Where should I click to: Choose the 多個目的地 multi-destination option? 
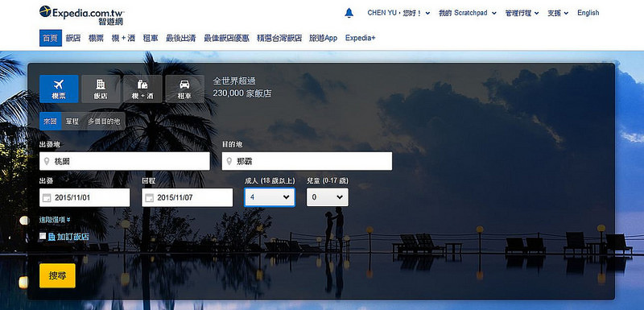105,121
